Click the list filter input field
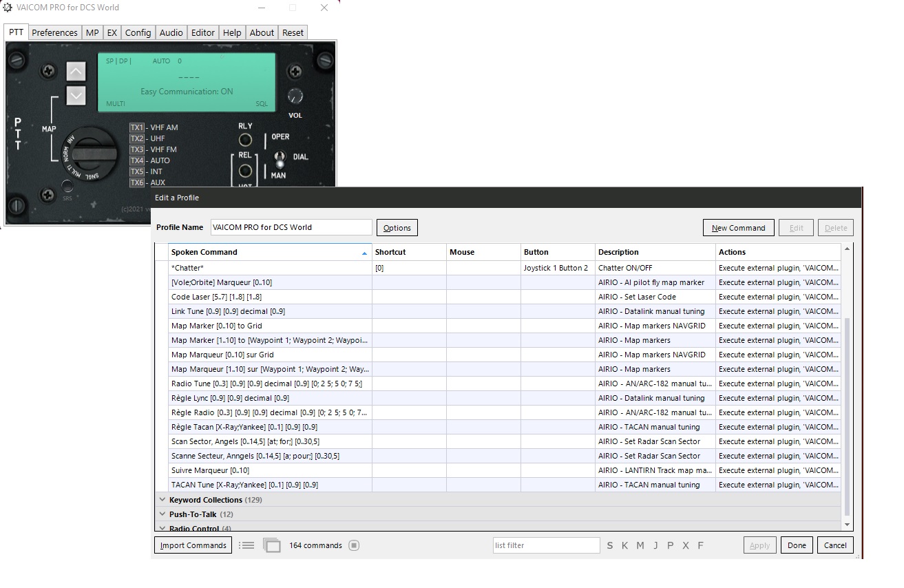Viewport: 904px width, 588px height. click(546, 545)
